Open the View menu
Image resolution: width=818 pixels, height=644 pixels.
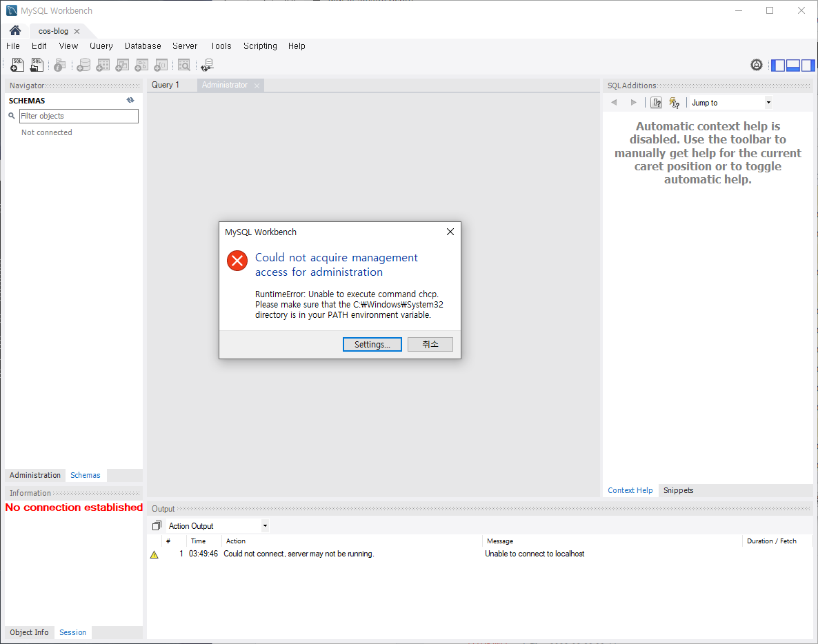[68, 46]
